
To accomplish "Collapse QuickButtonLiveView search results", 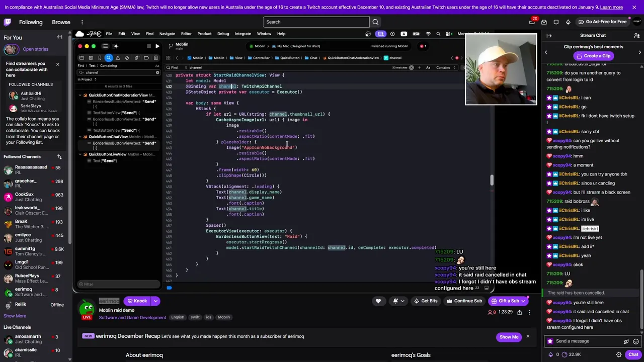I will coord(79,154).
